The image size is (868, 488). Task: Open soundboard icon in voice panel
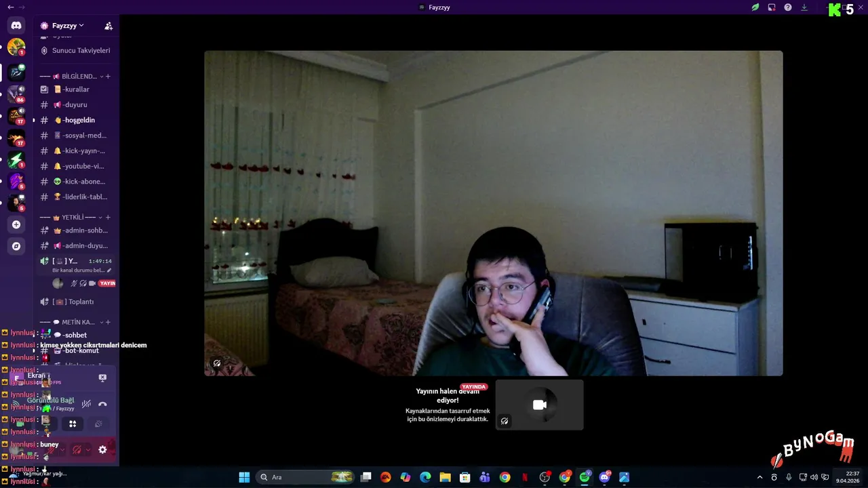[98, 424]
